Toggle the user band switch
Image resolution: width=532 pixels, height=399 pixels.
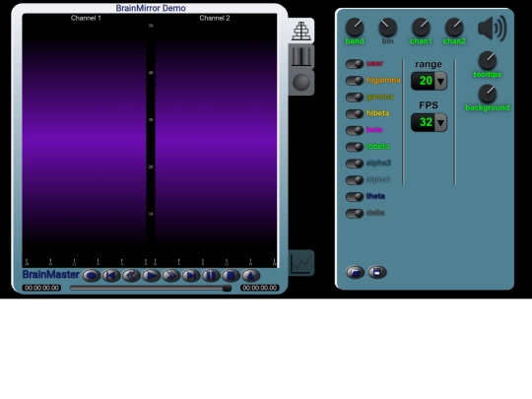click(x=355, y=64)
